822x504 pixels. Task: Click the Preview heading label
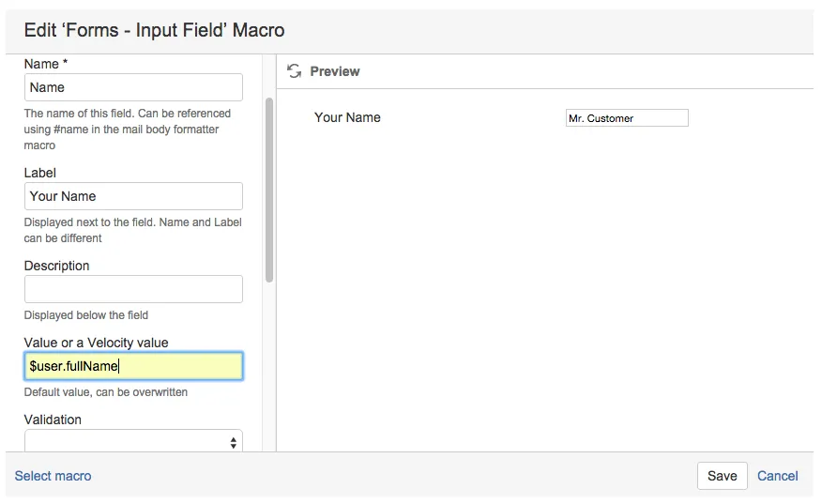pyautogui.click(x=335, y=71)
